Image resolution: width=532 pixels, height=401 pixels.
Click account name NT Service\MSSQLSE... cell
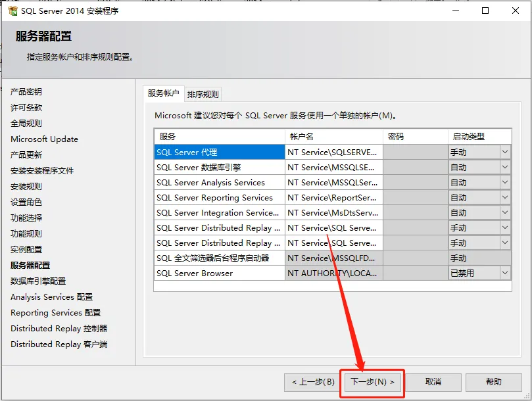[x=334, y=167]
